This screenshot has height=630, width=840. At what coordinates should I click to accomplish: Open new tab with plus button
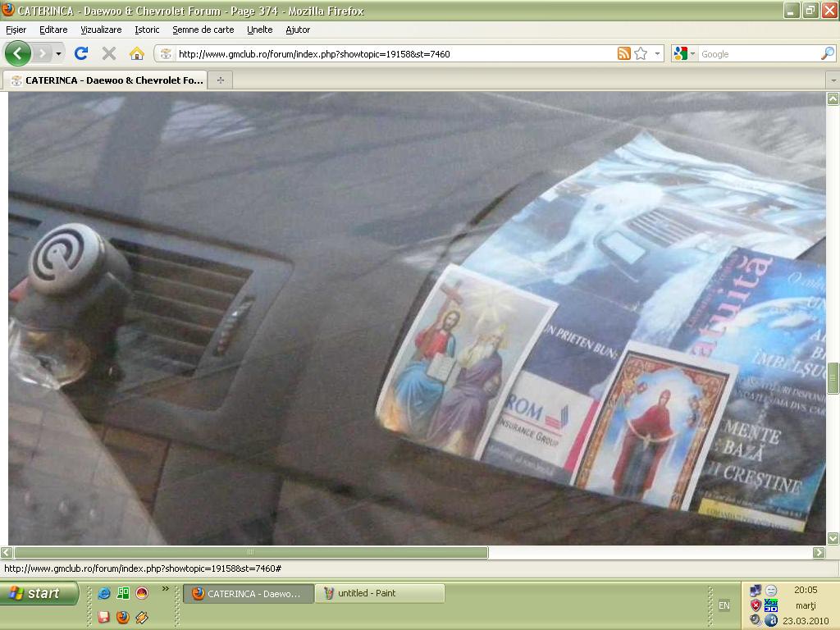point(220,80)
